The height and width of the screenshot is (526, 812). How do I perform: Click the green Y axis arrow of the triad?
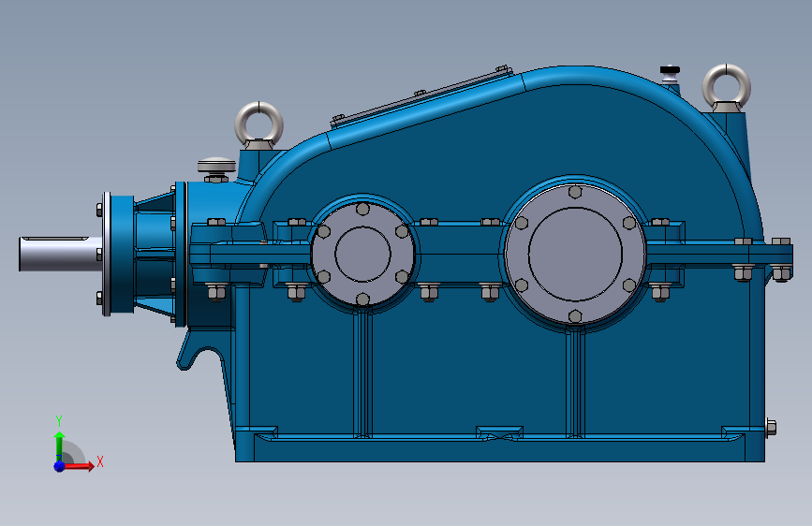60,446
